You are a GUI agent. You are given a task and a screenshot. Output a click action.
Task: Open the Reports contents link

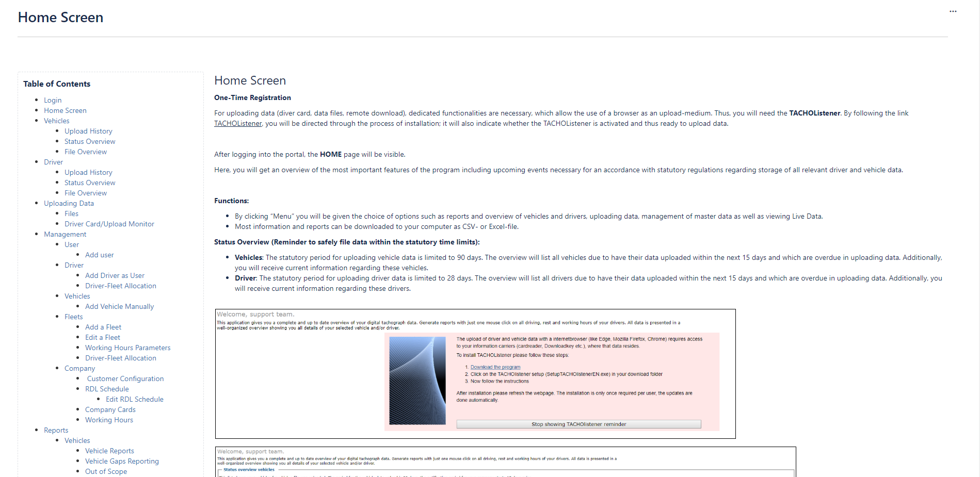pos(56,430)
